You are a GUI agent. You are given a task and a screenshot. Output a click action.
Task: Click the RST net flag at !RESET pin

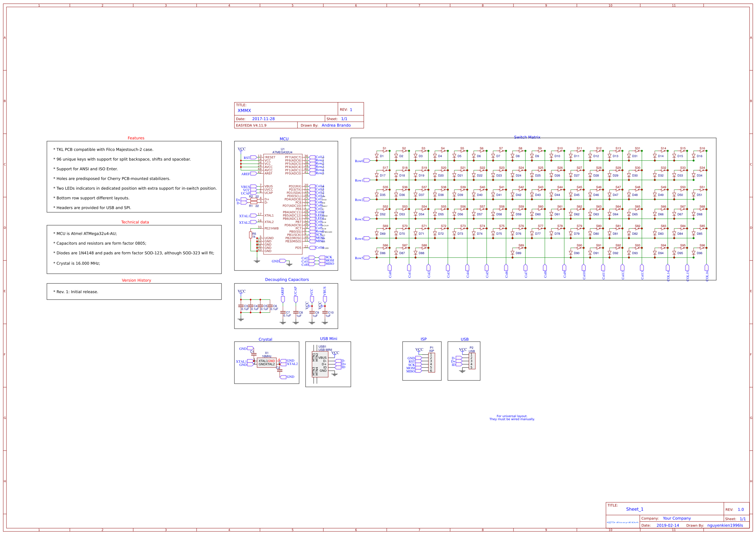click(254, 157)
